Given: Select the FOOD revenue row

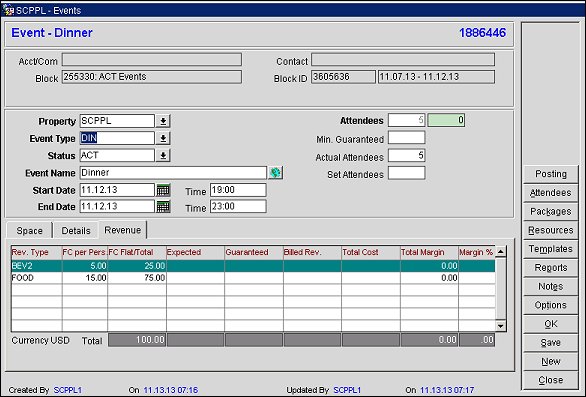Looking at the screenshot, I should point(253,278).
